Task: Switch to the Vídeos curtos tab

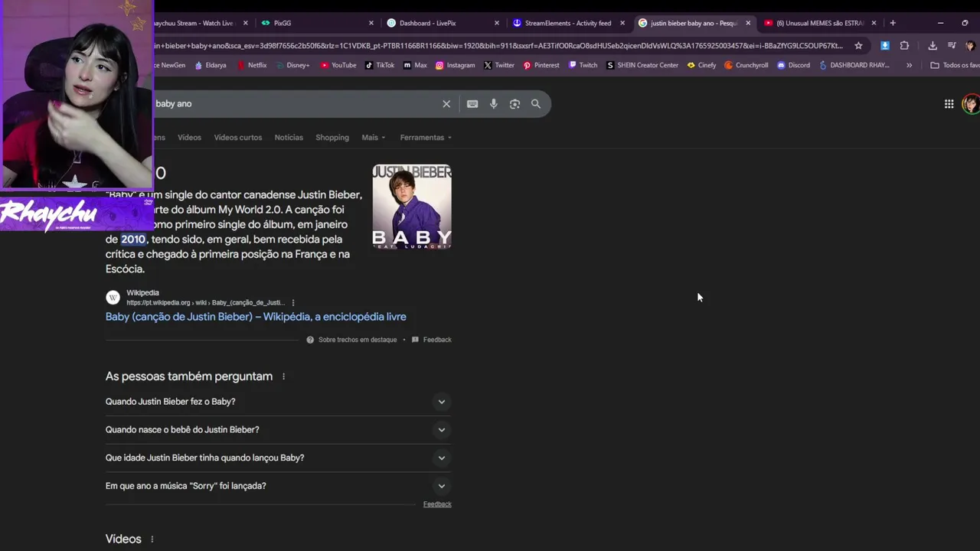Action: tap(238, 138)
